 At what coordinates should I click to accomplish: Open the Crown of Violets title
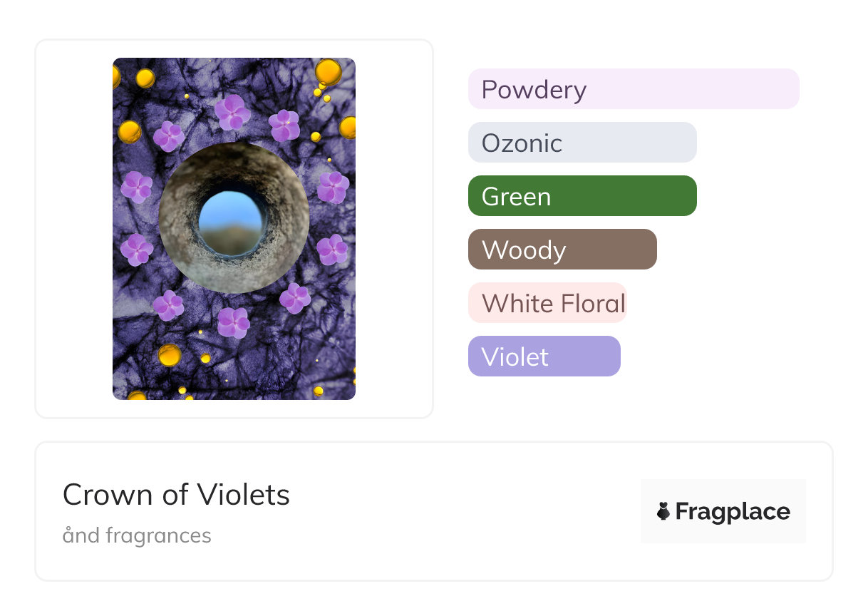(x=176, y=495)
